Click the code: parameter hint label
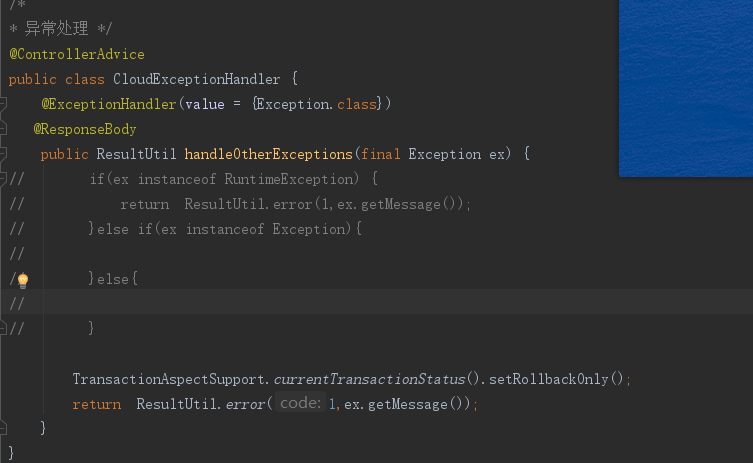 click(x=300, y=402)
